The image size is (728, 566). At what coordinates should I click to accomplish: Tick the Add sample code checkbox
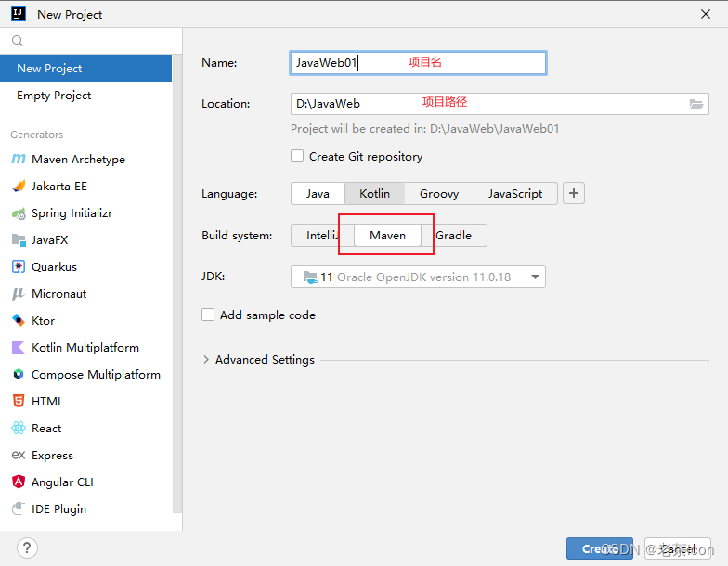pyautogui.click(x=208, y=315)
